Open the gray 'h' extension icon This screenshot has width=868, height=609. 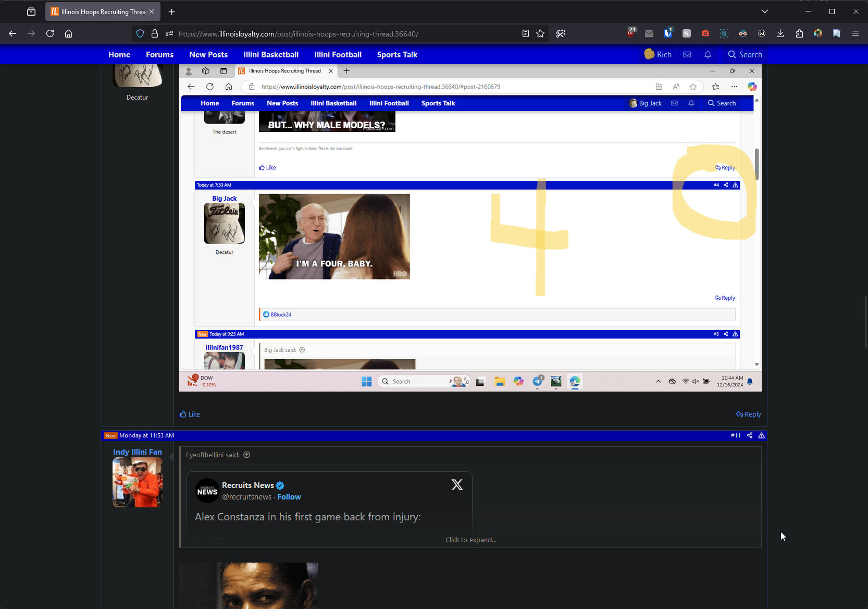pyautogui.click(x=687, y=33)
